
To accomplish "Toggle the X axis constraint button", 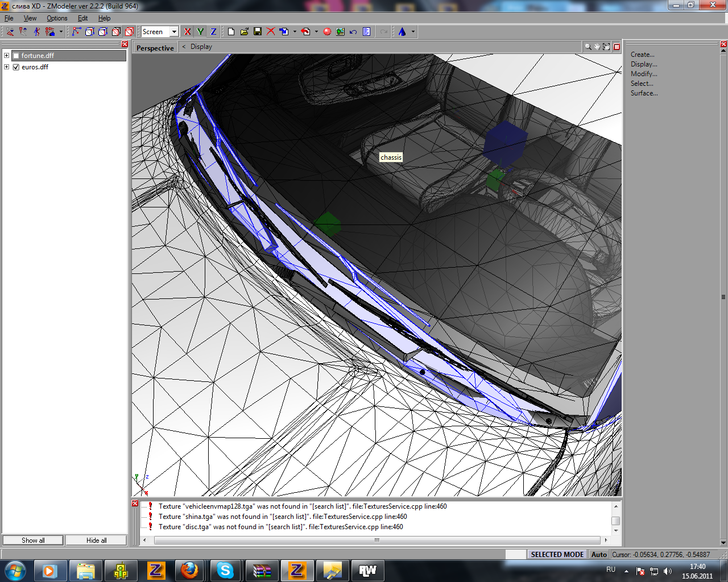I will click(188, 32).
